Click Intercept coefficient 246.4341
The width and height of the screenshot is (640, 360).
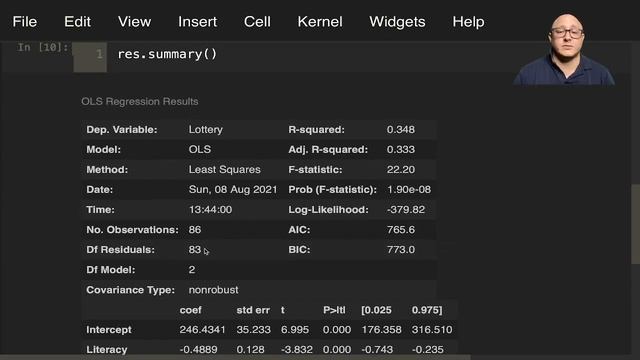pyautogui.click(x=202, y=330)
